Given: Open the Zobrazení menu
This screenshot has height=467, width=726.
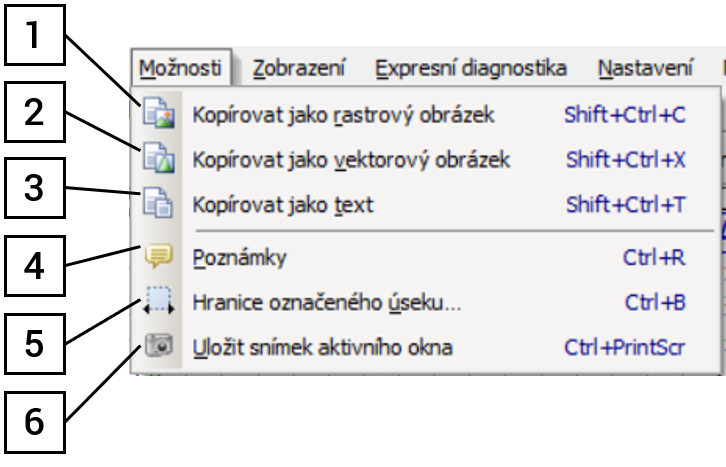Looking at the screenshot, I should tap(299, 68).
